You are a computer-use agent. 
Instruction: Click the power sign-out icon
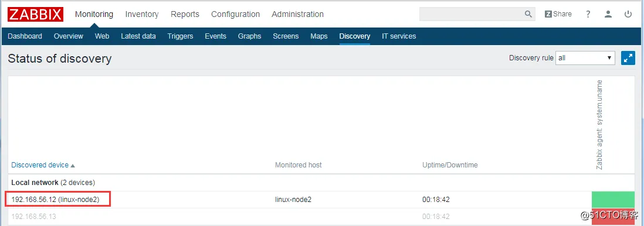(628, 14)
